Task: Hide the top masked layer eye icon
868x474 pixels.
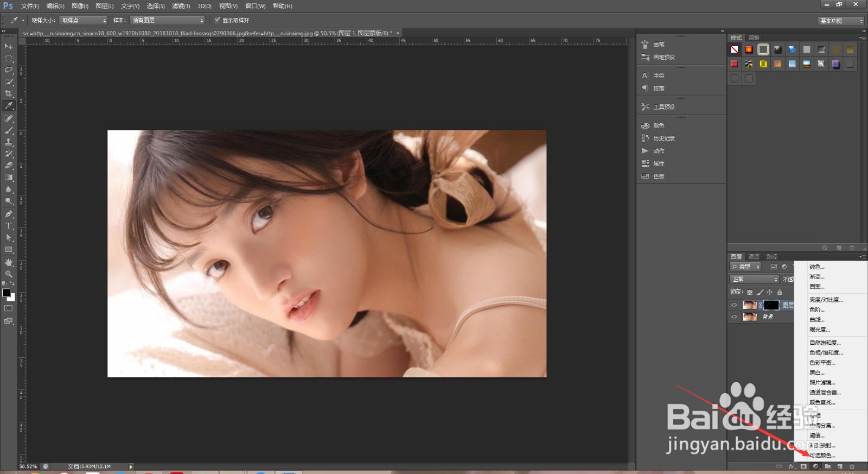Action: tap(734, 305)
